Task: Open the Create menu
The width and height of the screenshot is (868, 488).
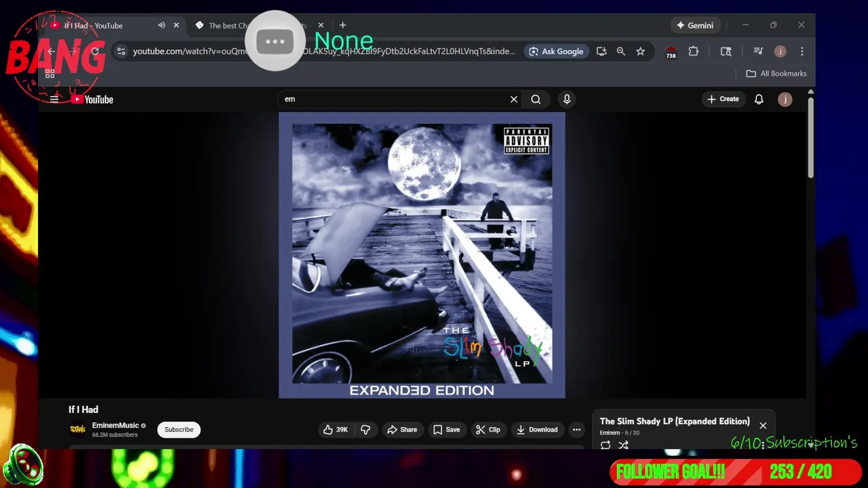Action: pyautogui.click(x=723, y=99)
